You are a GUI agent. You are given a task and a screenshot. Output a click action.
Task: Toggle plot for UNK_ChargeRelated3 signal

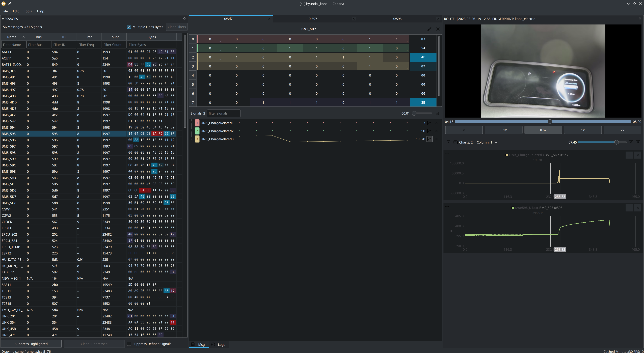click(429, 139)
